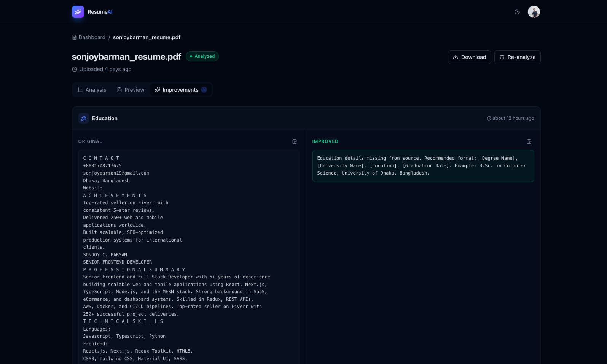This screenshot has height=364, width=607.
Task: Click the Education magic wand icon
Action: [84, 118]
